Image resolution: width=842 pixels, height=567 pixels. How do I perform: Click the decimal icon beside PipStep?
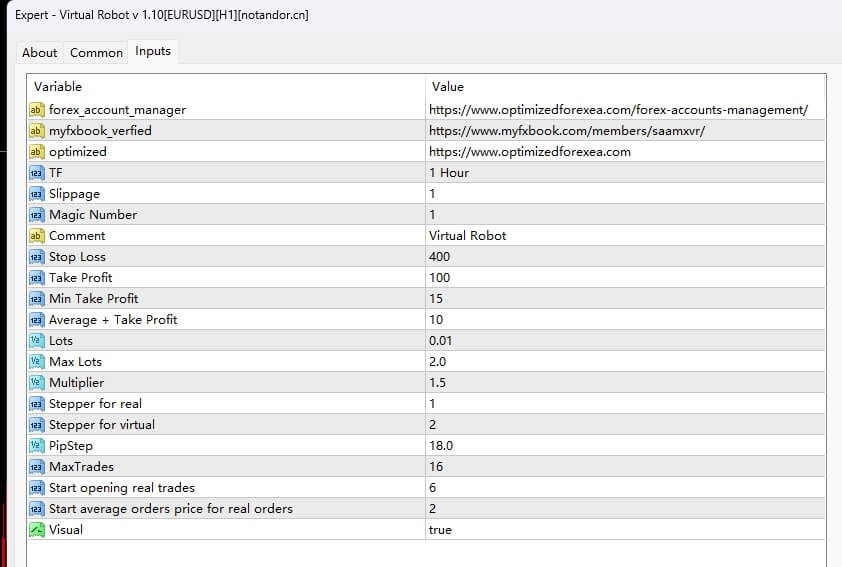(36, 446)
